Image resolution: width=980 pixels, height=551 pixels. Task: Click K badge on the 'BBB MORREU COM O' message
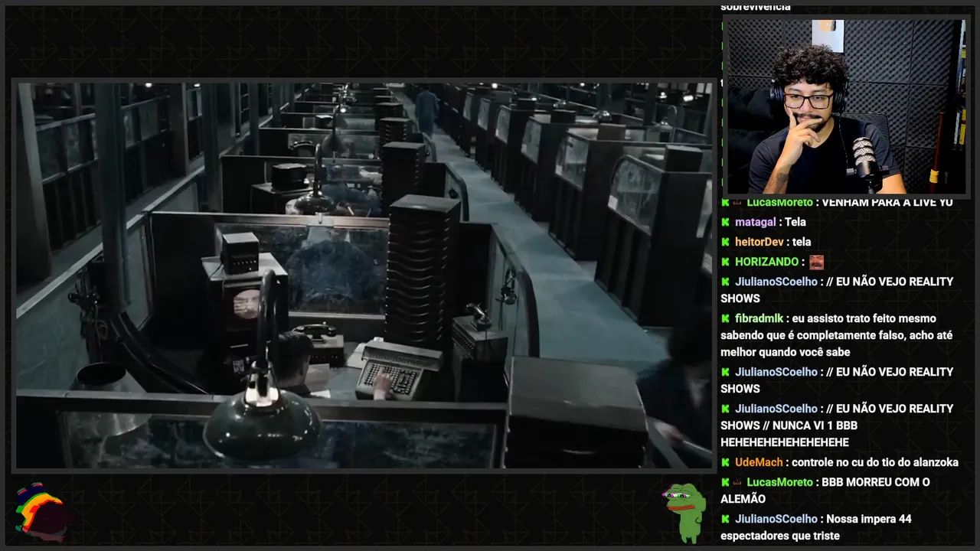point(725,482)
